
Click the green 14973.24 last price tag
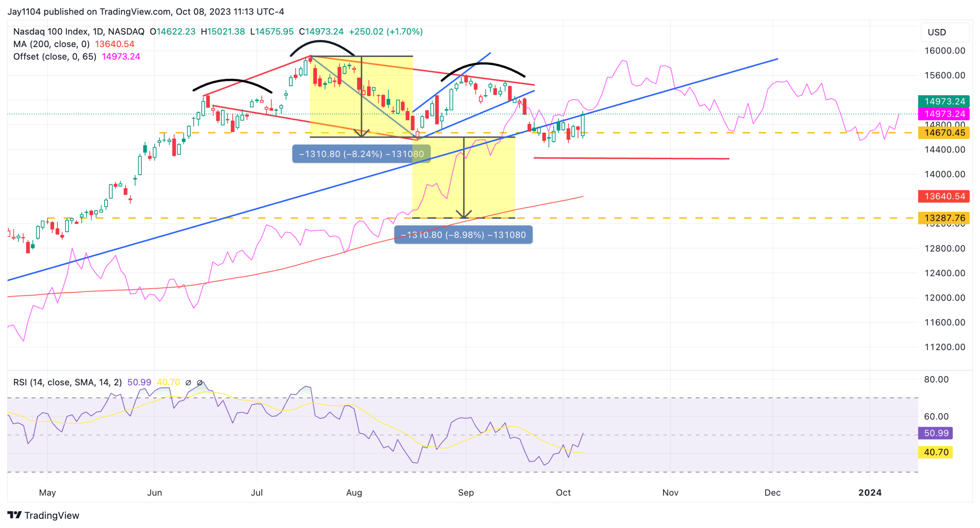pyautogui.click(x=943, y=101)
